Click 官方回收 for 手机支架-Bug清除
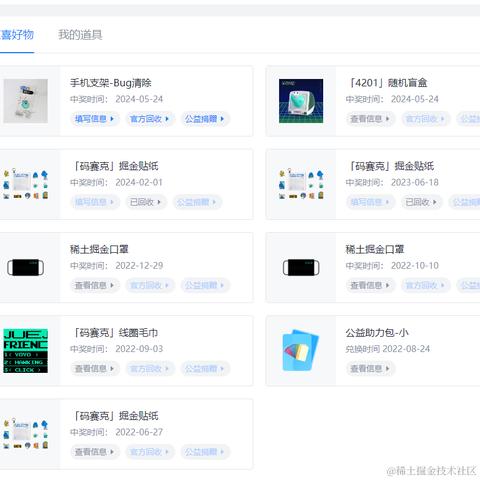The image size is (480, 480). click(x=150, y=119)
